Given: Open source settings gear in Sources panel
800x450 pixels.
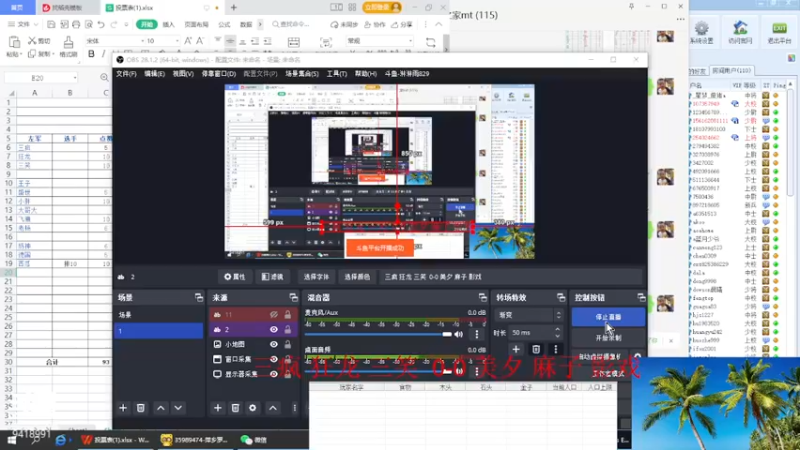Looking at the screenshot, I should [x=253, y=408].
